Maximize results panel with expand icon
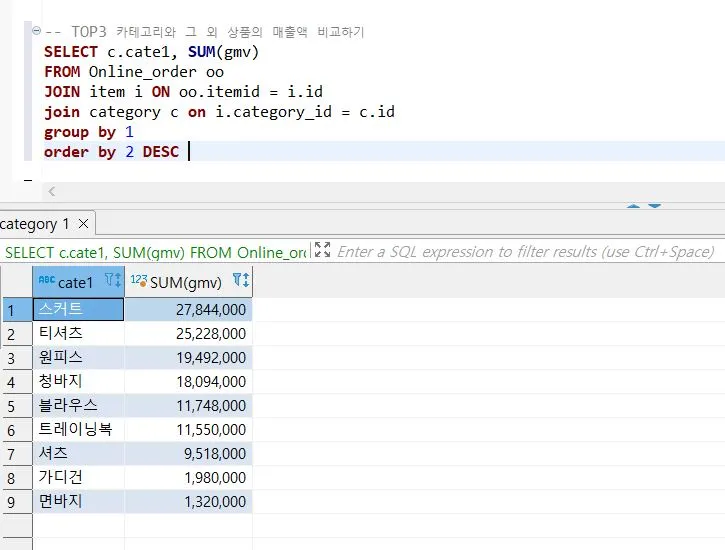The width and height of the screenshot is (725, 550). pos(322,250)
